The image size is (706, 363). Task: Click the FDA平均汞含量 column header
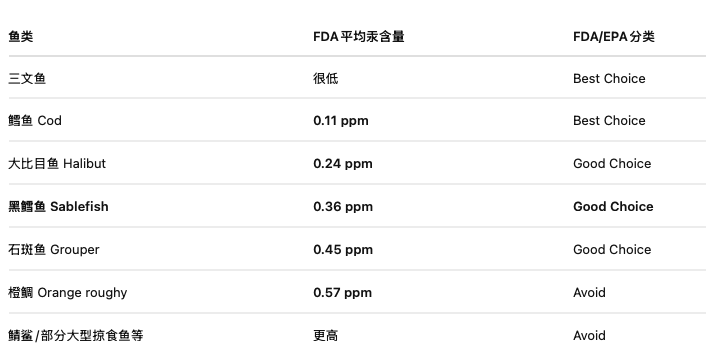(359, 36)
